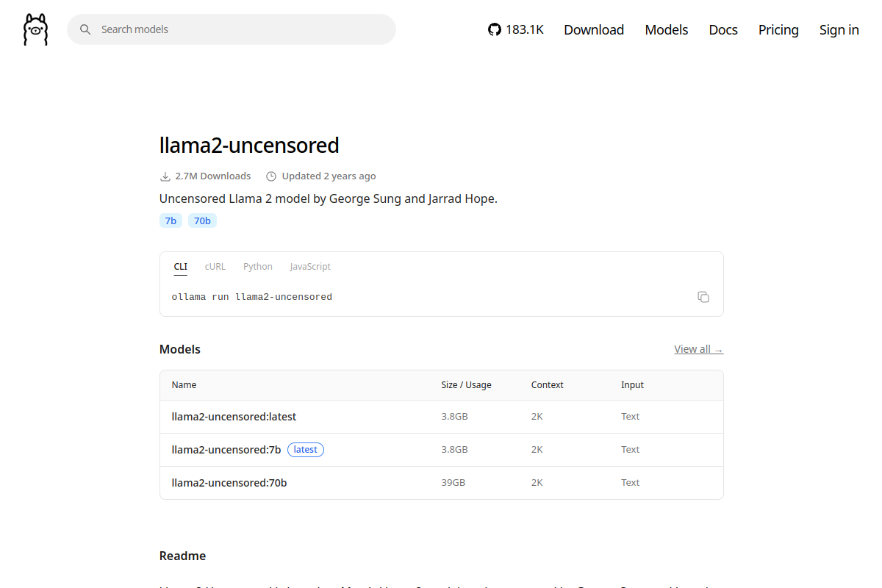
Task: Click the clock icon beside Updated
Action: coord(271,176)
